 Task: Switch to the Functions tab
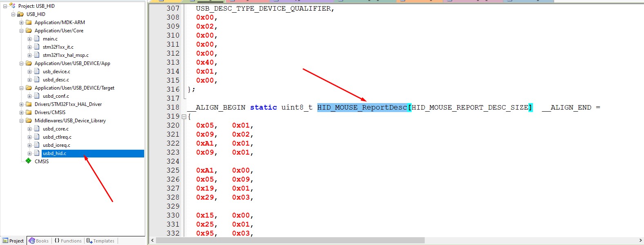[68, 241]
